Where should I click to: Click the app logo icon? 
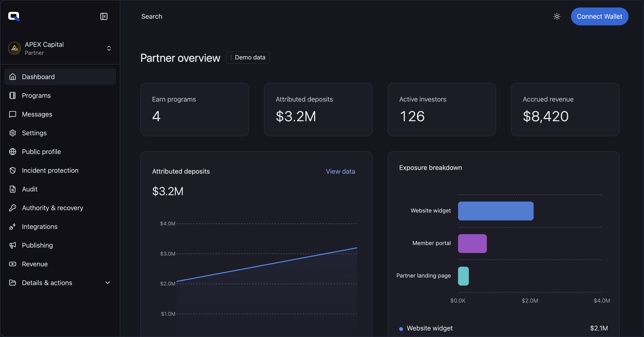click(x=14, y=17)
